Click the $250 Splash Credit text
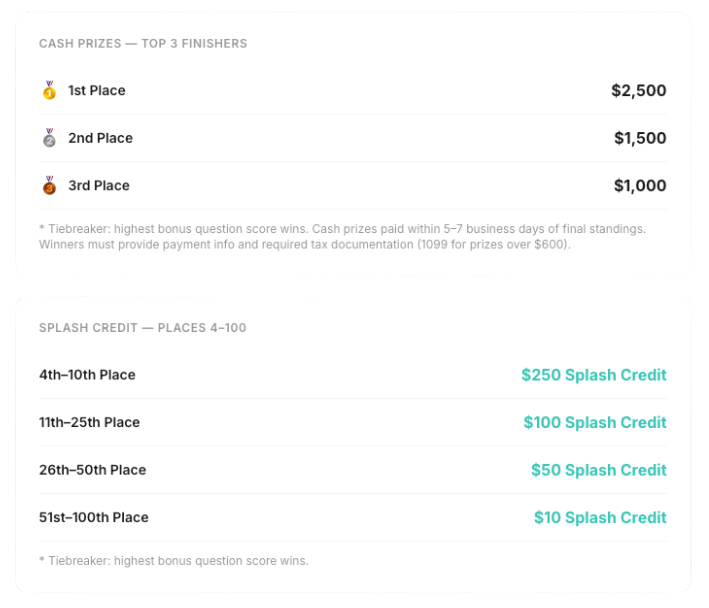Screen dimensions: 709x608 tap(594, 375)
